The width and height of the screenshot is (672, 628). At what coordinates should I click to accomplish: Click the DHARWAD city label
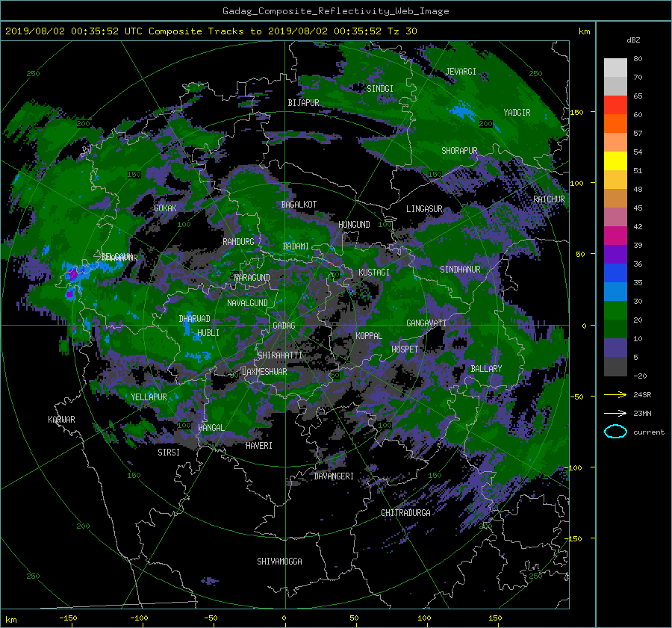point(195,319)
